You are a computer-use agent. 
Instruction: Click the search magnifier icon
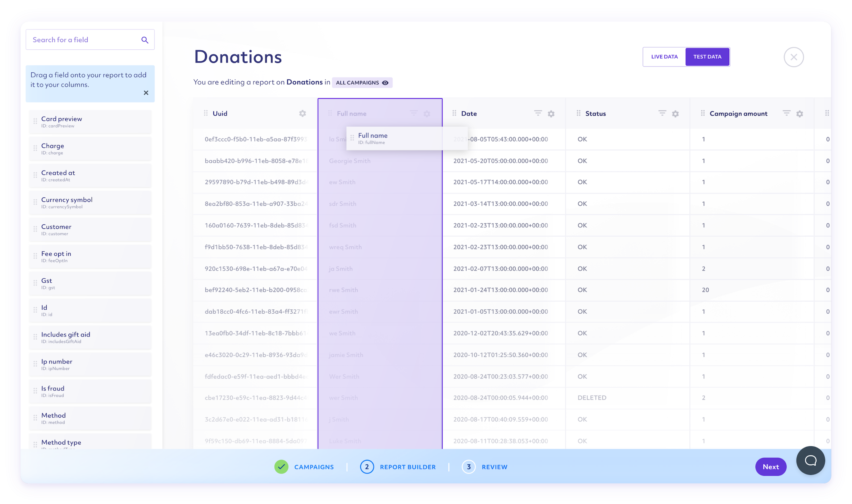coord(145,40)
